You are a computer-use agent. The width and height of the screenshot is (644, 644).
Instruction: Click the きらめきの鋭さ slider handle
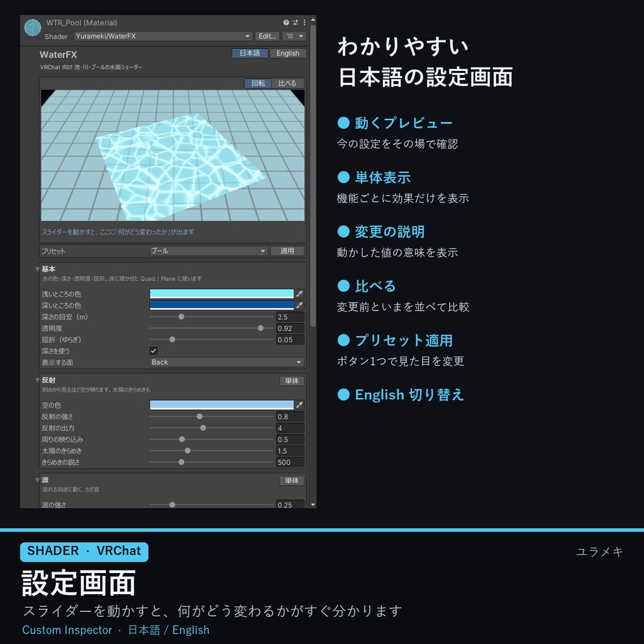(x=181, y=462)
